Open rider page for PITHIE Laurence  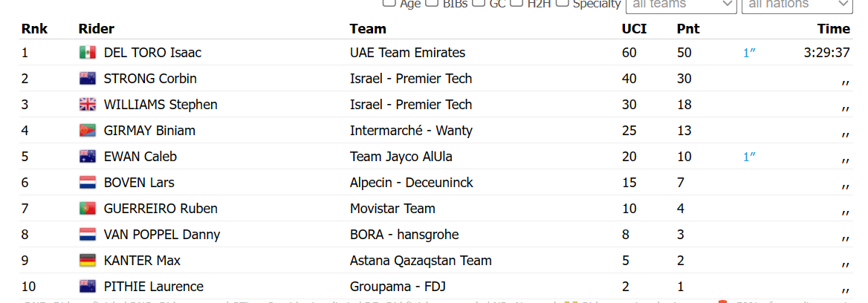[154, 287]
